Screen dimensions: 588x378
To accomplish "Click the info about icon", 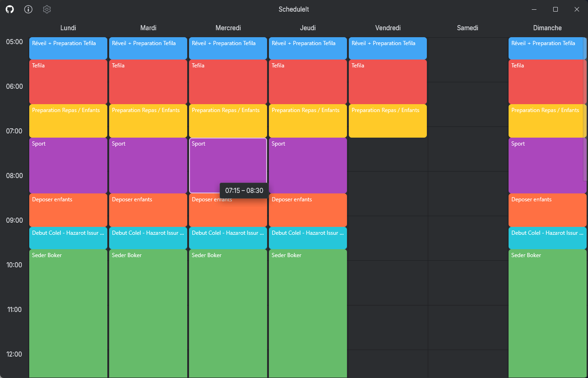I will coord(28,9).
